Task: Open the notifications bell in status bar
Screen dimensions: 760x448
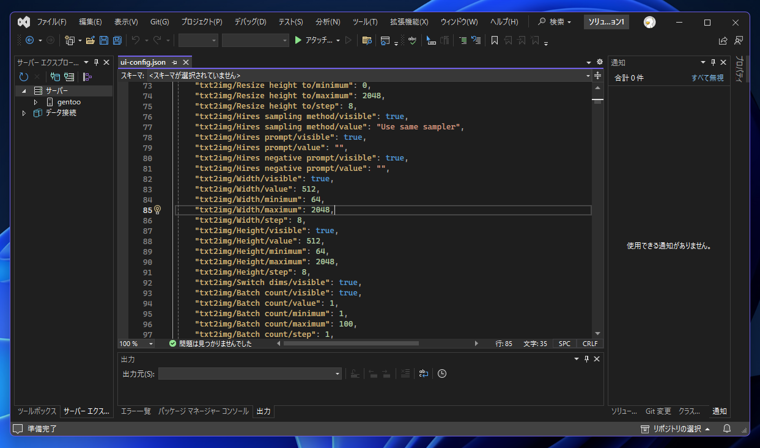Action: point(727,429)
